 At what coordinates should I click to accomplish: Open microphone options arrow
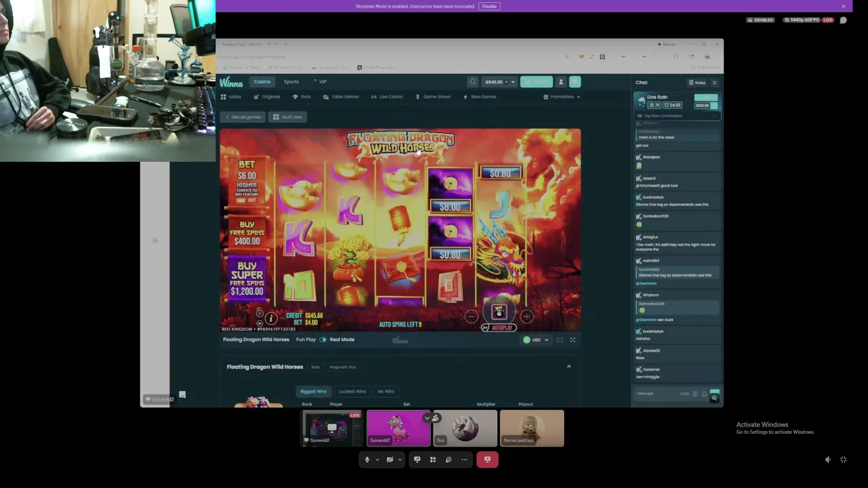tap(377, 460)
